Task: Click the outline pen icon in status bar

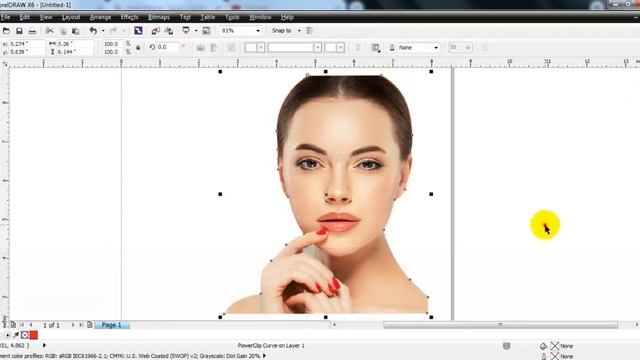Action: coord(544,356)
